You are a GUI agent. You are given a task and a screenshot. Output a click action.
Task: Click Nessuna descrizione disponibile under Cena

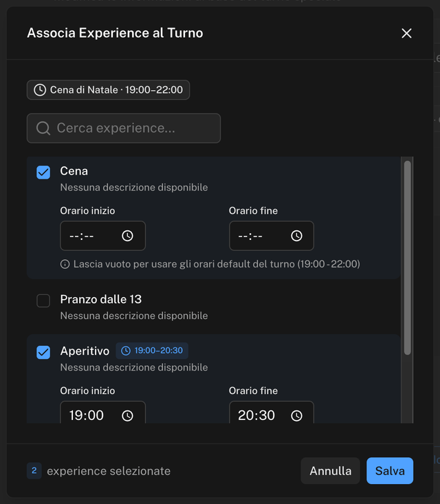pyautogui.click(x=134, y=188)
